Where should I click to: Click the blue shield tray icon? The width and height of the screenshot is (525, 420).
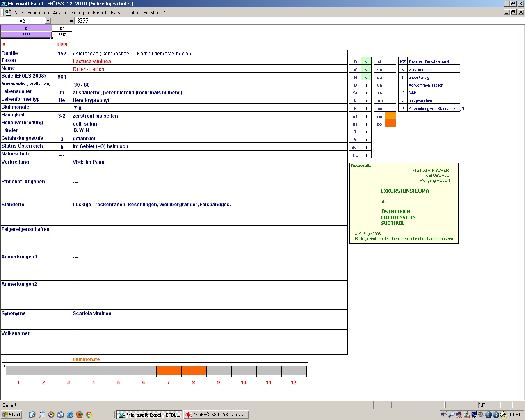click(x=474, y=415)
